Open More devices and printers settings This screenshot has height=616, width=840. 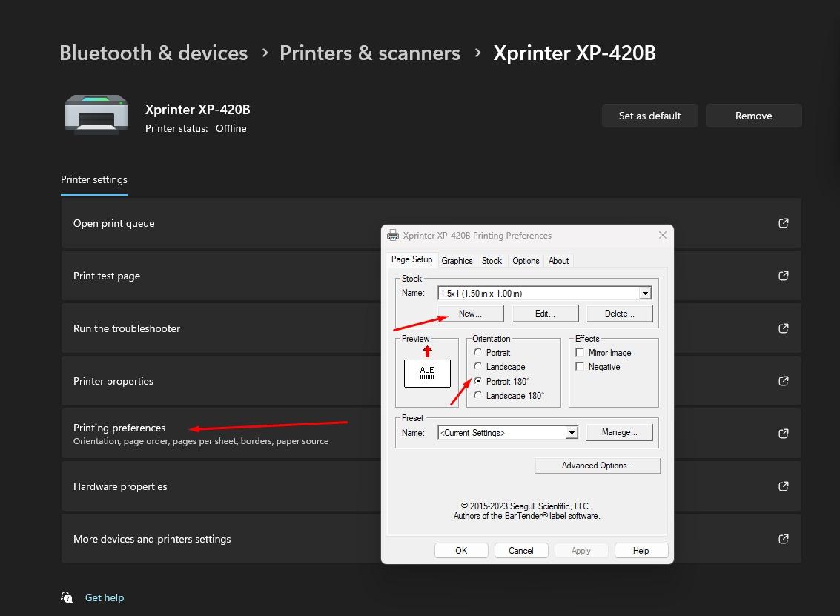[431, 539]
